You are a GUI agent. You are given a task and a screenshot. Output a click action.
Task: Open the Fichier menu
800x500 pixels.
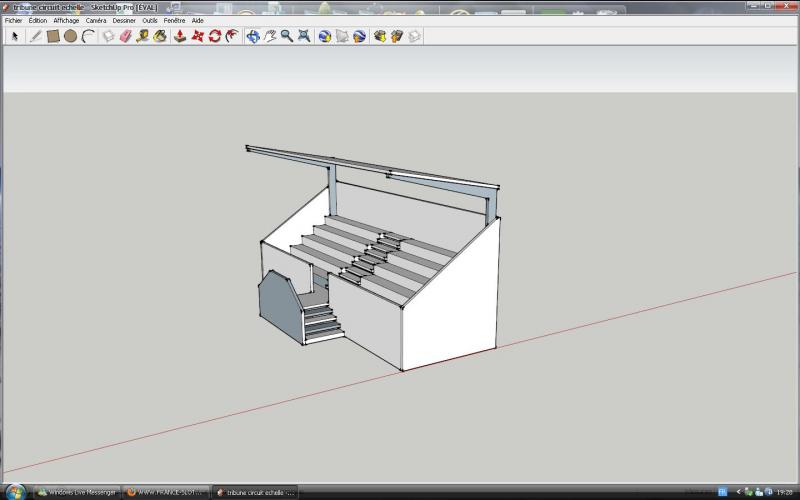13,20
